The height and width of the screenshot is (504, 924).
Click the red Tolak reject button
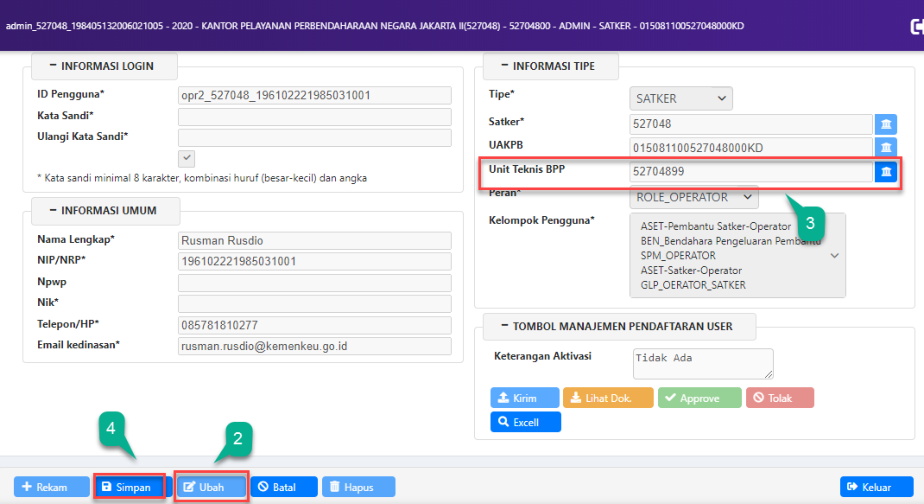coord(778,397)
